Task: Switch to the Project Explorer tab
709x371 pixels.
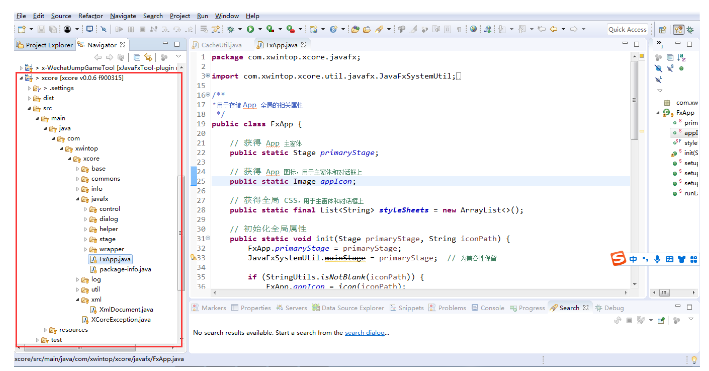Action: (45, 45)
